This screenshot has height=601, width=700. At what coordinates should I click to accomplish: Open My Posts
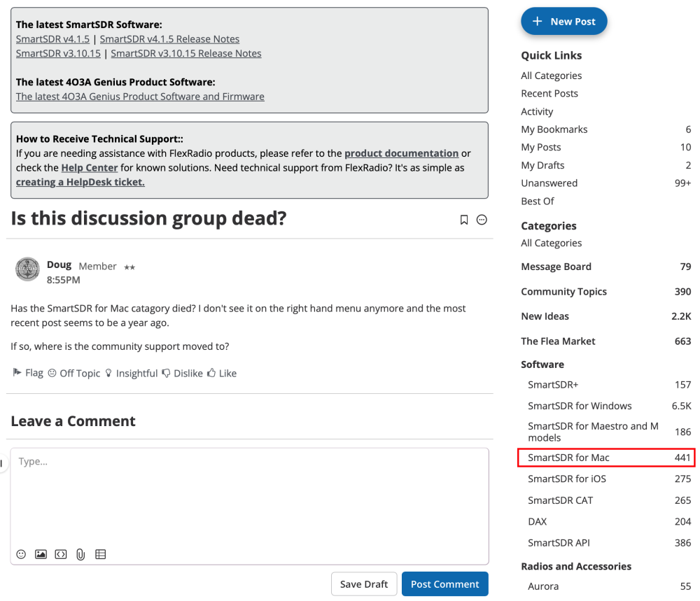[x=605, y=147]
